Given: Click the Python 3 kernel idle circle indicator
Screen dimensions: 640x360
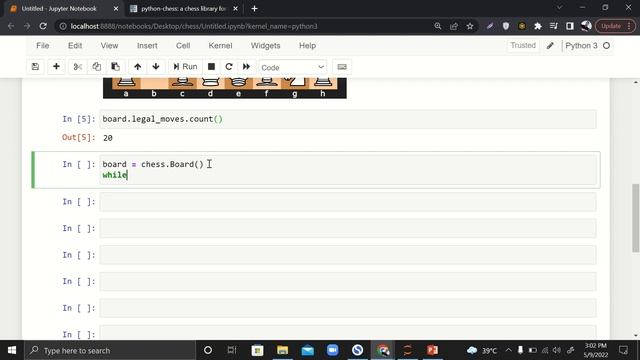Looking at the screenshot, I should click(x=607, y=46).
